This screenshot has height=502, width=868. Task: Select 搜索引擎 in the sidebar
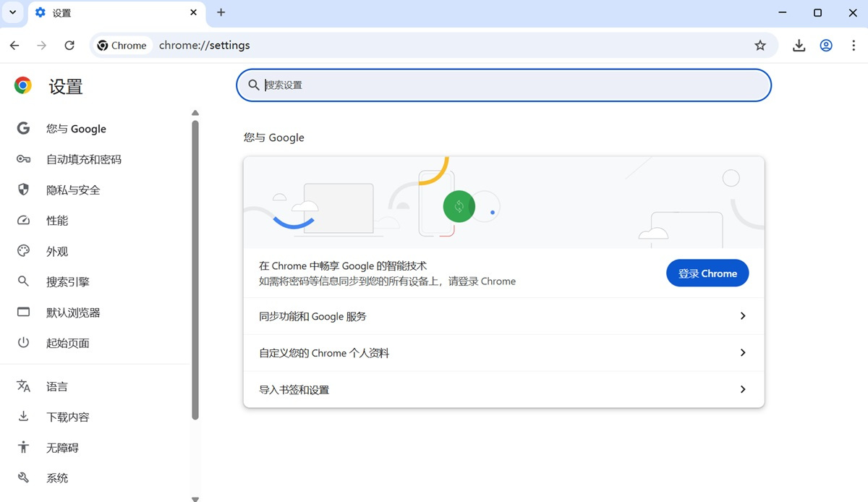pos(67,281)
